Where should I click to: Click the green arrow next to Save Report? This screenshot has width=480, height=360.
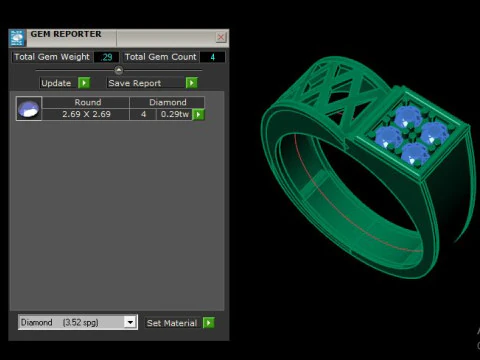[x=192, y=83]
